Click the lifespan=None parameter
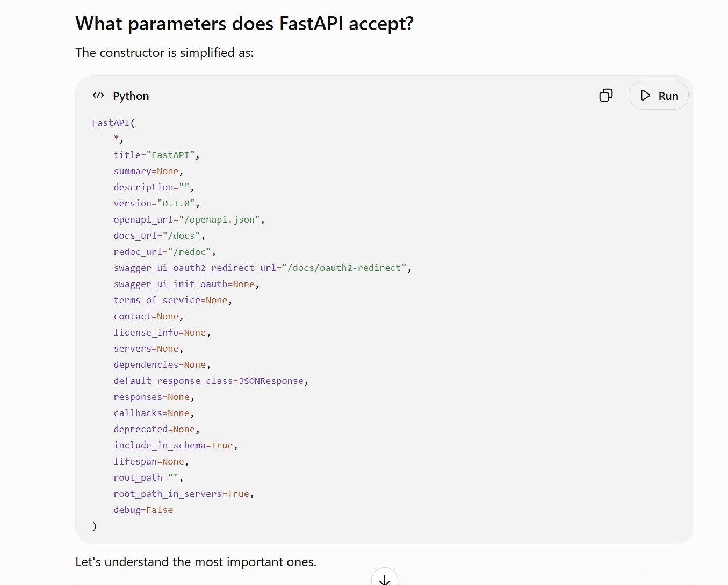 coord(151,461)
